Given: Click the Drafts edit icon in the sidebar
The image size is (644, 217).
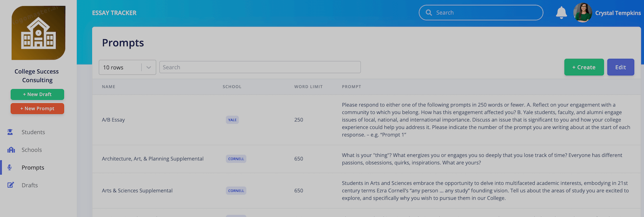Looking at the screenshot, I should coord(11,185).
